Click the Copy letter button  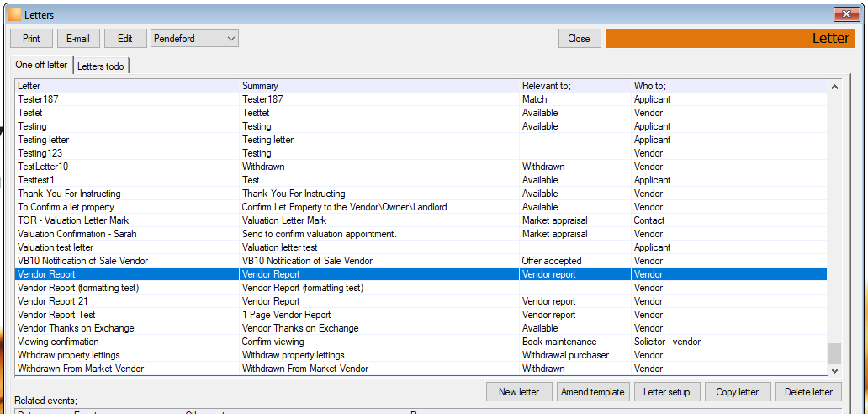[x=738, y=392]
